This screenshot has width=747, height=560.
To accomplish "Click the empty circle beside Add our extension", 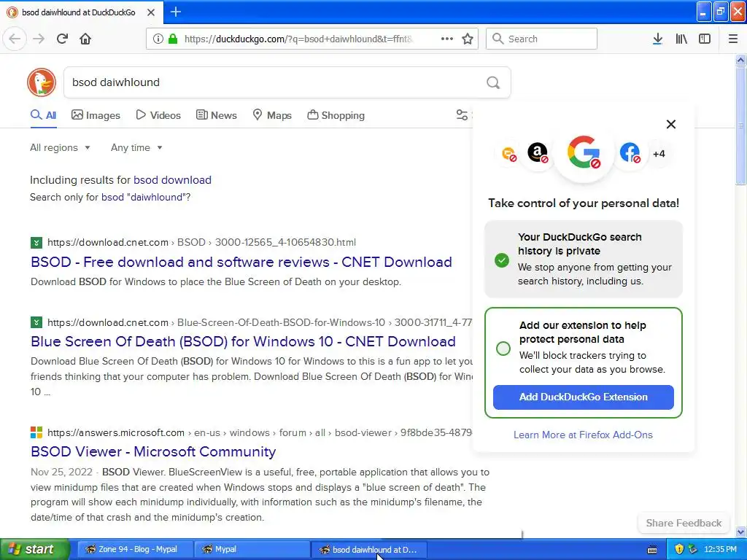I will [x=503, y=349].
